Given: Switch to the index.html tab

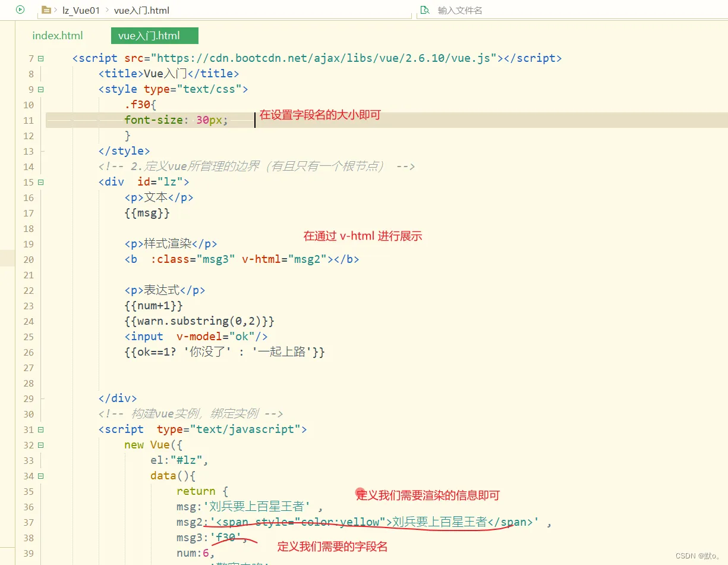Looking at the screenshot, I should 58,36.
